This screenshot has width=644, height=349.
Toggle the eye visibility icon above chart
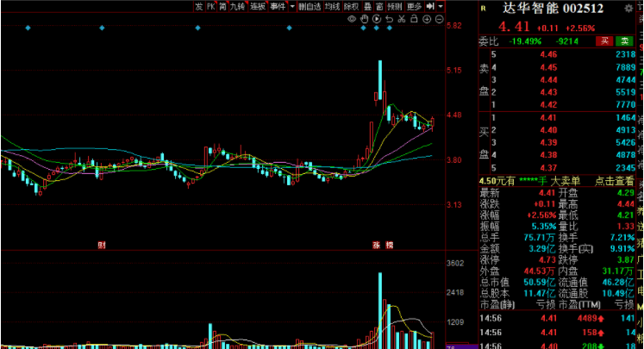(x=352, y=19)
